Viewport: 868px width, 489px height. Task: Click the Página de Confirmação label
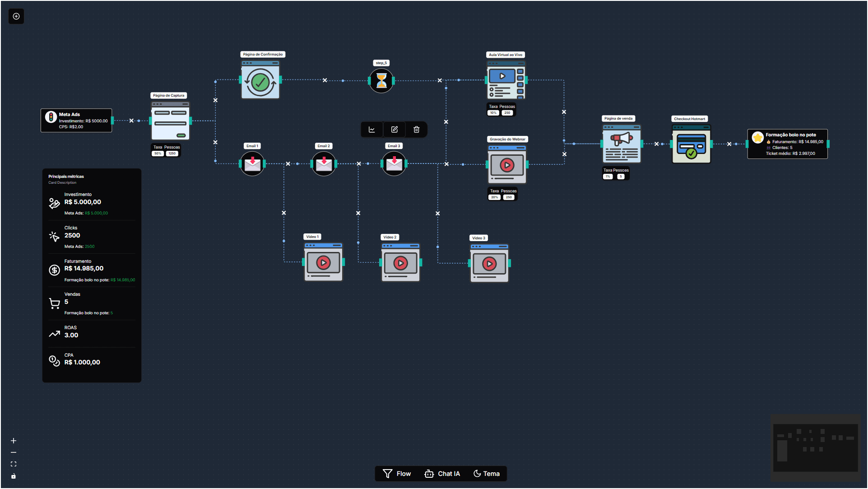click(263, 54)
